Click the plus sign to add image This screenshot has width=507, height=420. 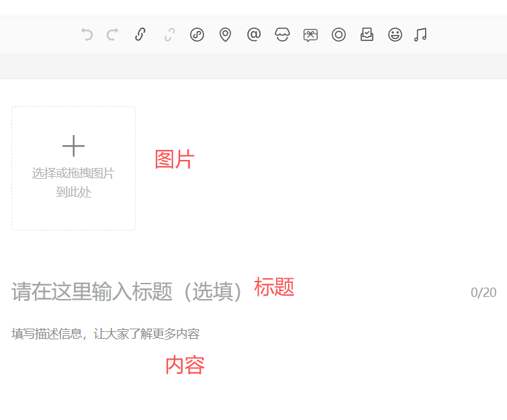click(73, 146)
